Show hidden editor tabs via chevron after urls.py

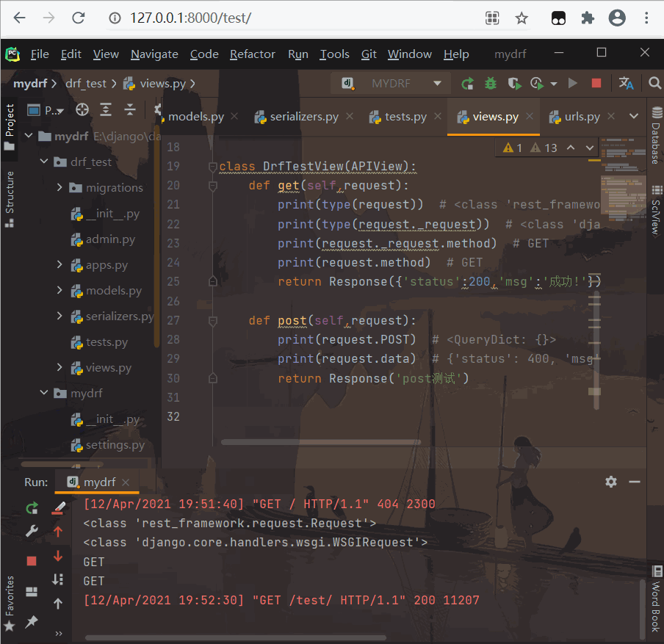634,116
